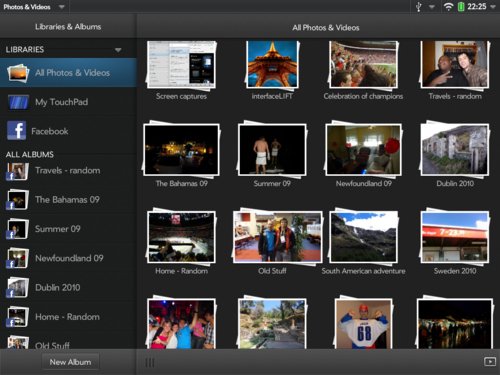This screenshot has height=375, width=500.
Task: Click the My TouchPad icon
Action: 18,102
